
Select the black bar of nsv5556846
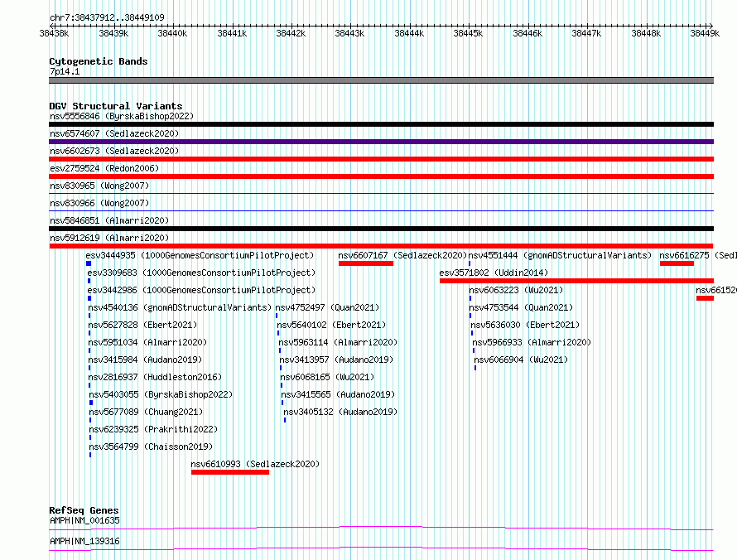point(381,124)
